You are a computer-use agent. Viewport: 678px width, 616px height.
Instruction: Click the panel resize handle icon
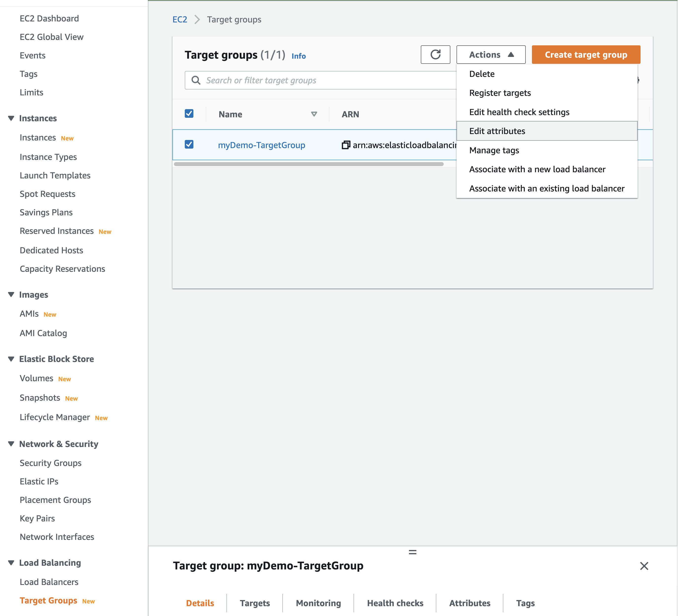pyautogui.click(x=412, y=552)
